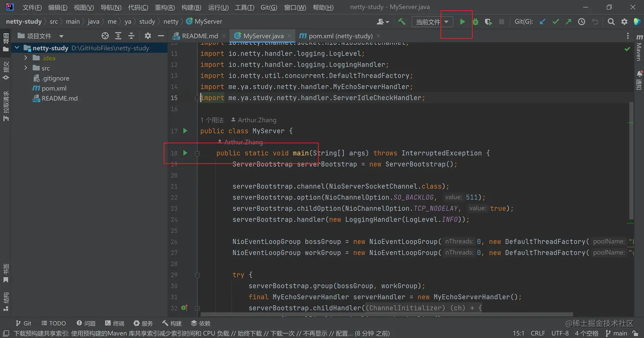Toggle the 提交 commit side tab
The width and height of the screenshot is (644, 338).
click(x=6, y=70)
